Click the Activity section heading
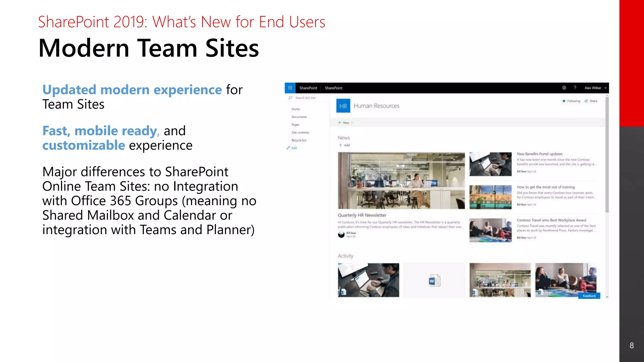 coord(346,256)
